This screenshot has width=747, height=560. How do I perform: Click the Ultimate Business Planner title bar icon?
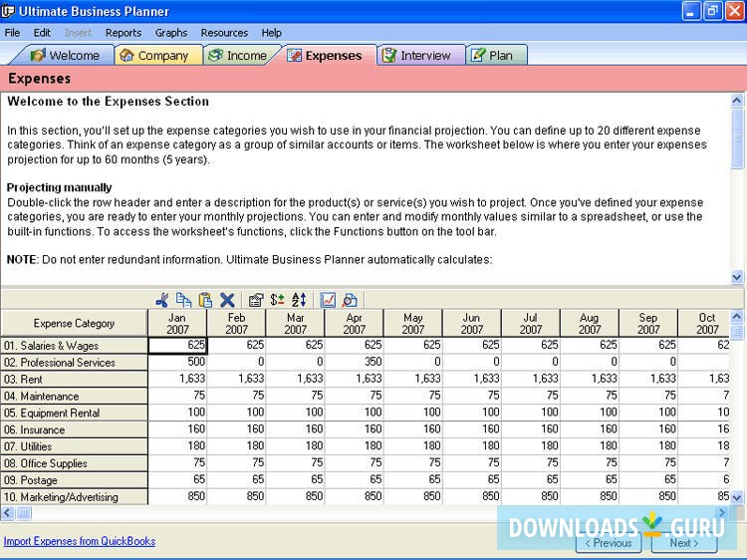[x=8, y=11]
